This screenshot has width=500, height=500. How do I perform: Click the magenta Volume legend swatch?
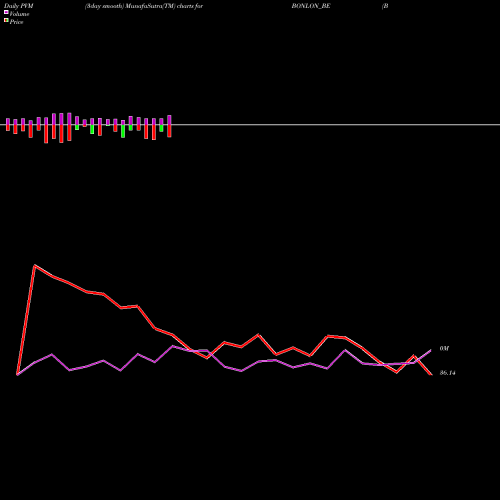(6, 12)
